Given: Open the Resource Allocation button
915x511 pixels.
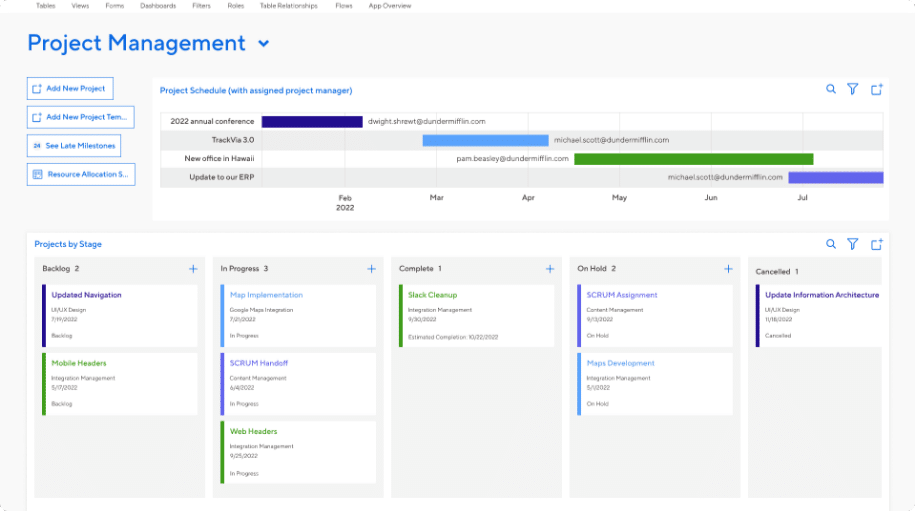Looking at the screenshot, I should (x=81, y=174).
